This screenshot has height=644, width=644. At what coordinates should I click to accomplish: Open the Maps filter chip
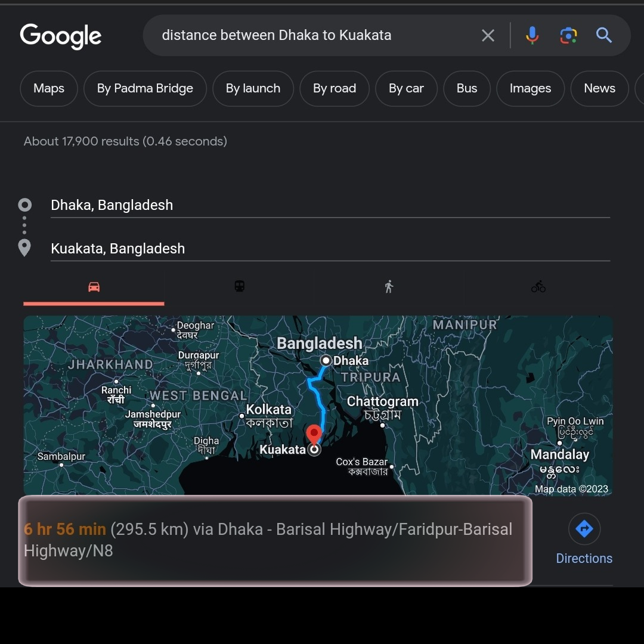[x=49, y=88]
